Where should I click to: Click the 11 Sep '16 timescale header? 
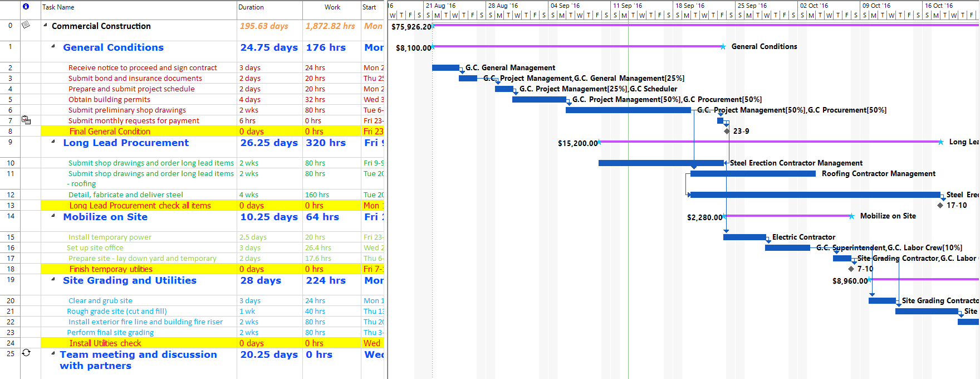tap(628, 6)
